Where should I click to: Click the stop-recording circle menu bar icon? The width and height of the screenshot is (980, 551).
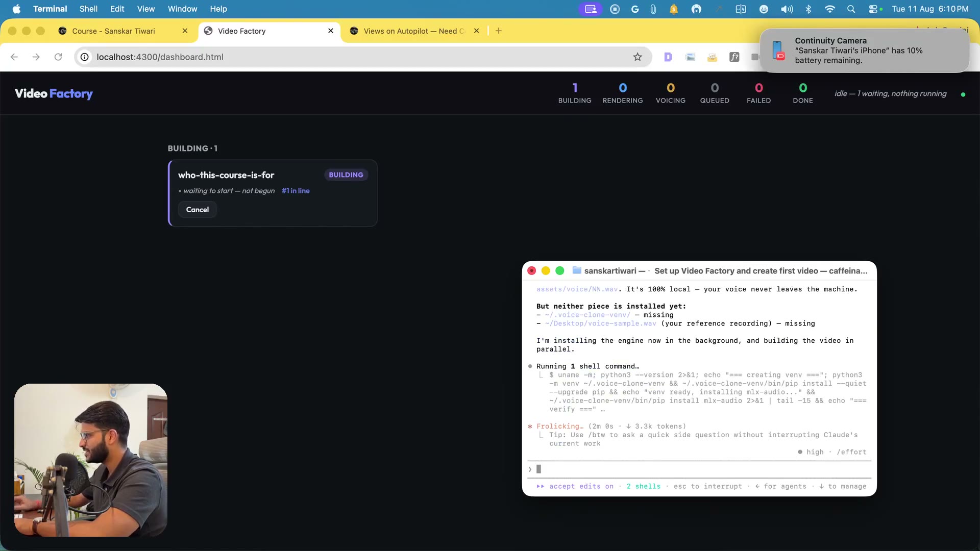[x=615, y=9]
